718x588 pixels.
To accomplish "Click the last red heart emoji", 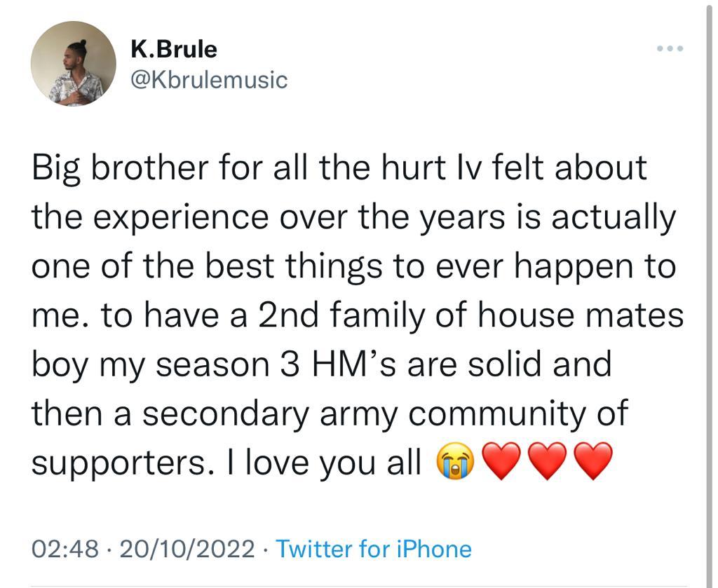I will [593, 462].
